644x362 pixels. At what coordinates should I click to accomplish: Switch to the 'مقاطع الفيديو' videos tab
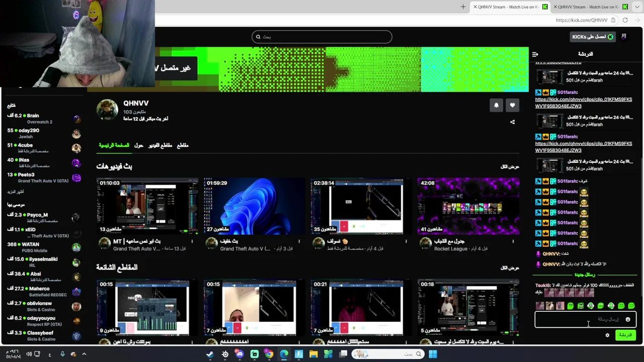click(x=160, y=145)
